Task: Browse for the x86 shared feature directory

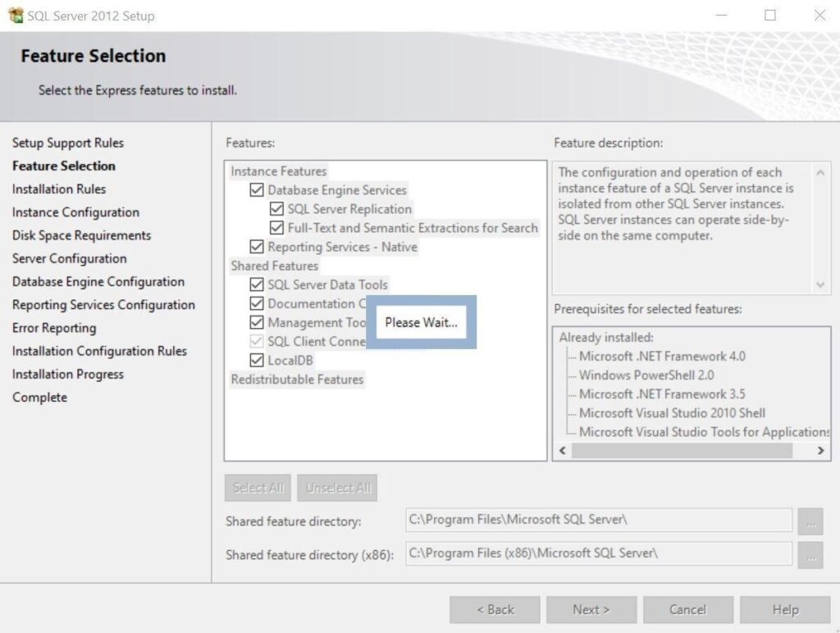Action: pyautogui.click(x=810, y=553)
